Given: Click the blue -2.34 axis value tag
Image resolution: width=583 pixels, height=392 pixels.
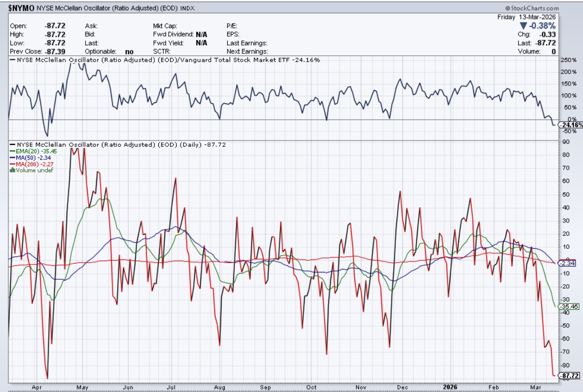Looking at the screenshot, I should pos(567,263).
